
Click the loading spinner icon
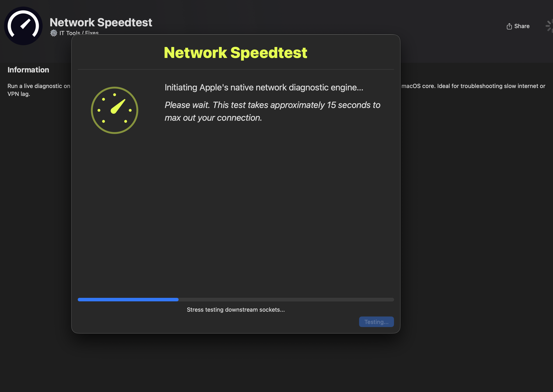pyautogui.click(x=549, y=26)
